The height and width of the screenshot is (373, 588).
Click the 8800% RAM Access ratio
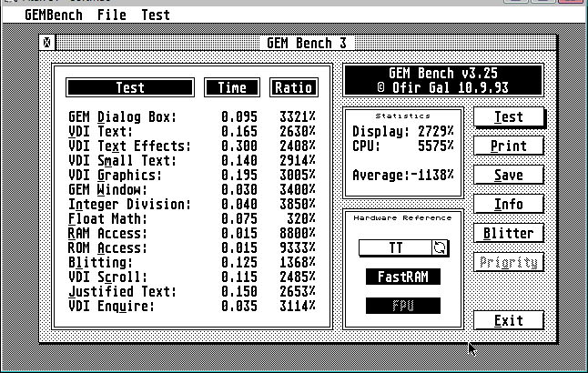[x=298, y=234]
